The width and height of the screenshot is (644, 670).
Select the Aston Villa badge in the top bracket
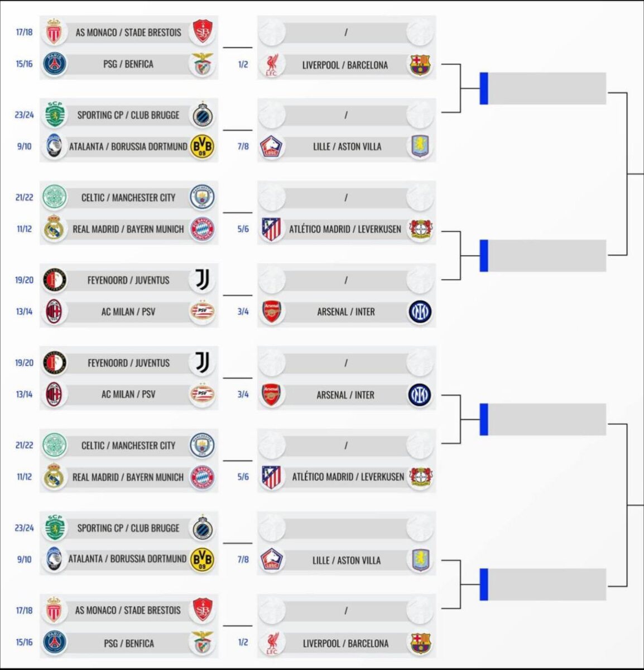pyautogui.click(x=420, y=146)
